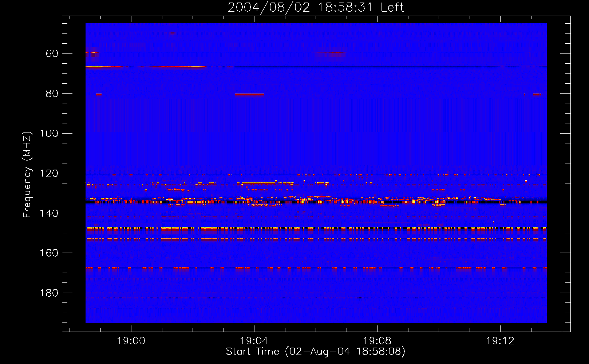
Task: Click the red-yellow burst at 60 MHz at plot start
Action: click(x=92, y=53)
